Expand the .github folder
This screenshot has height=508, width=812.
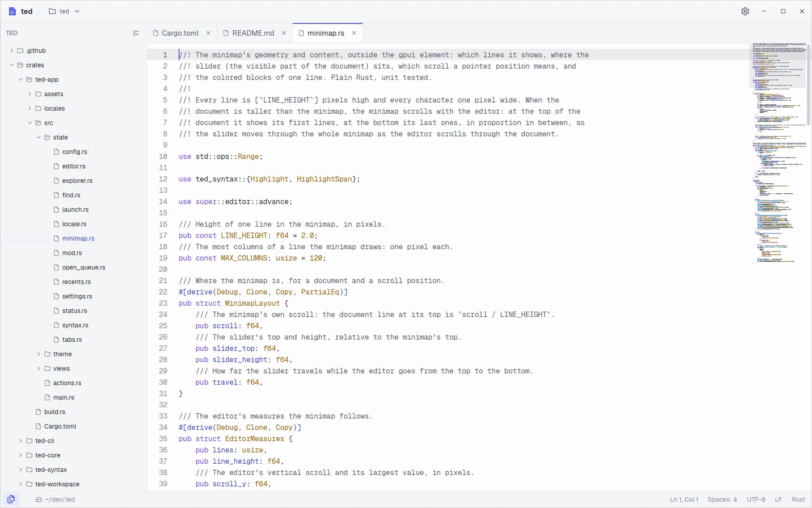74,51
